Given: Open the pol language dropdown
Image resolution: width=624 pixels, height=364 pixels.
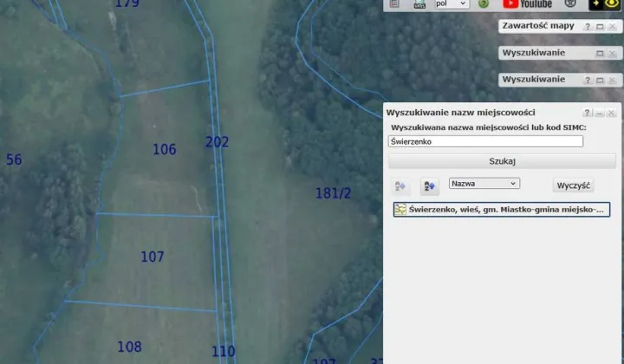Looking at the screenshot, I should (x=451, y=4).
